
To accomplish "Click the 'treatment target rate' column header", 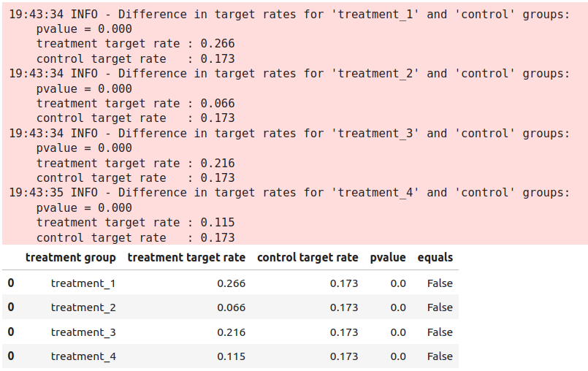I will point(186,257).
